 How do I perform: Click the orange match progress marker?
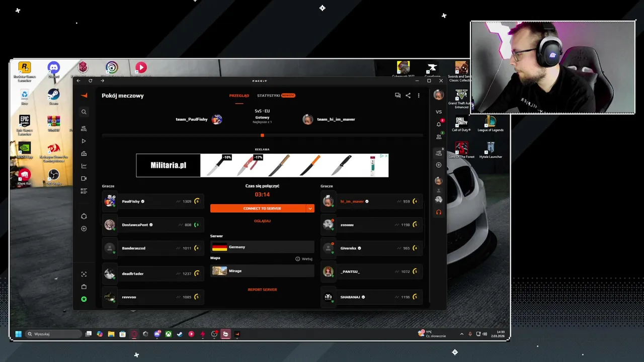(262, 135)
